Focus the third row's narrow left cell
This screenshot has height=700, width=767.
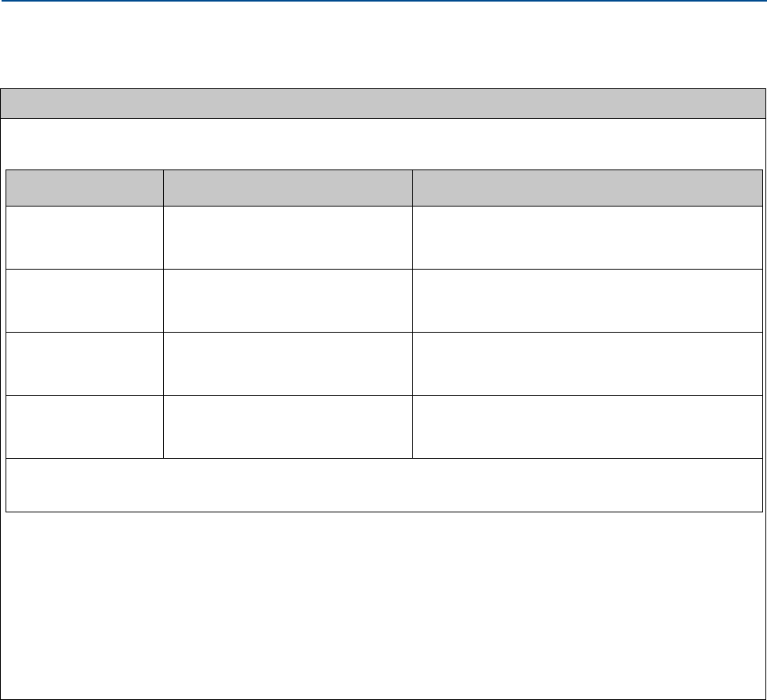84,363
